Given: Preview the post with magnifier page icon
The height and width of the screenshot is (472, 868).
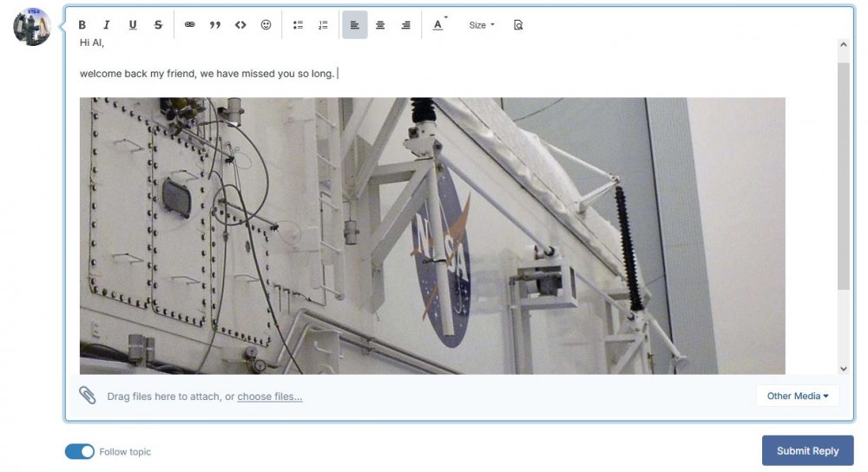Looking at the screenshot, I should click(518, 25).
